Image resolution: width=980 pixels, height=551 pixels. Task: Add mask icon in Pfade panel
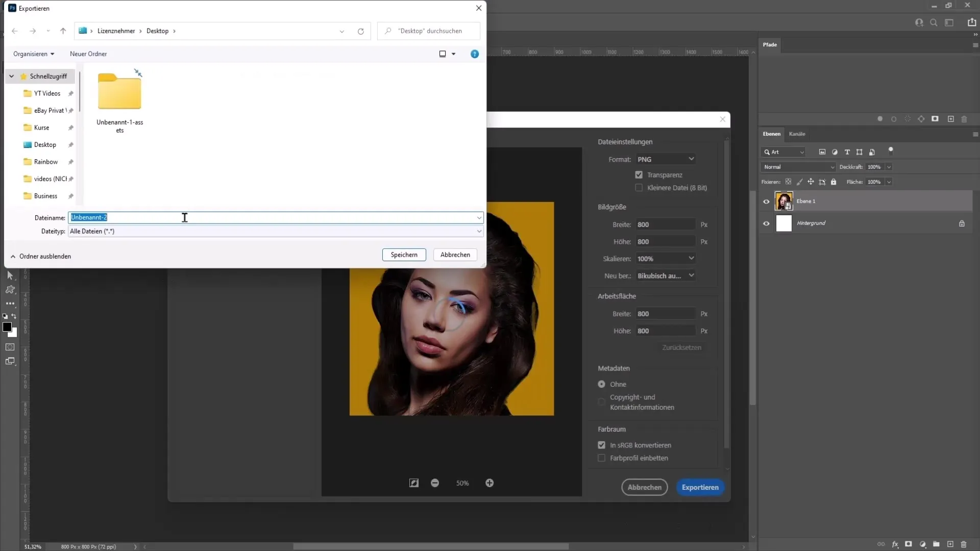935,119
